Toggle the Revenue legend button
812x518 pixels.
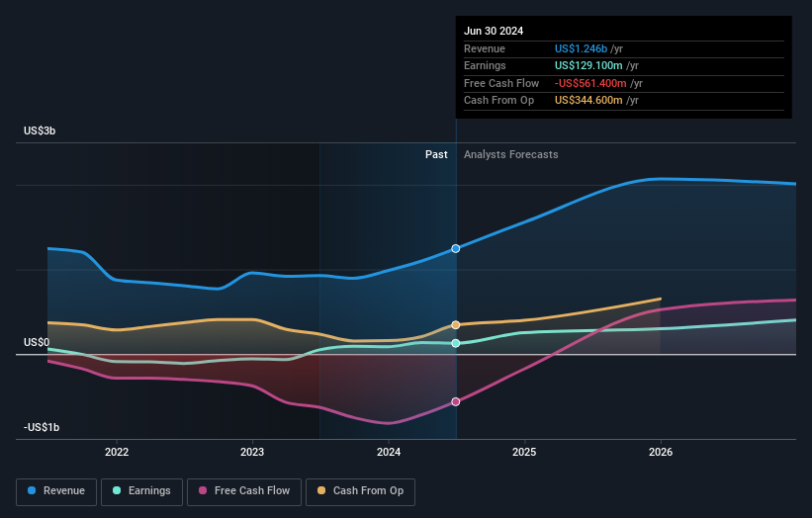click(x=56, y=491)
